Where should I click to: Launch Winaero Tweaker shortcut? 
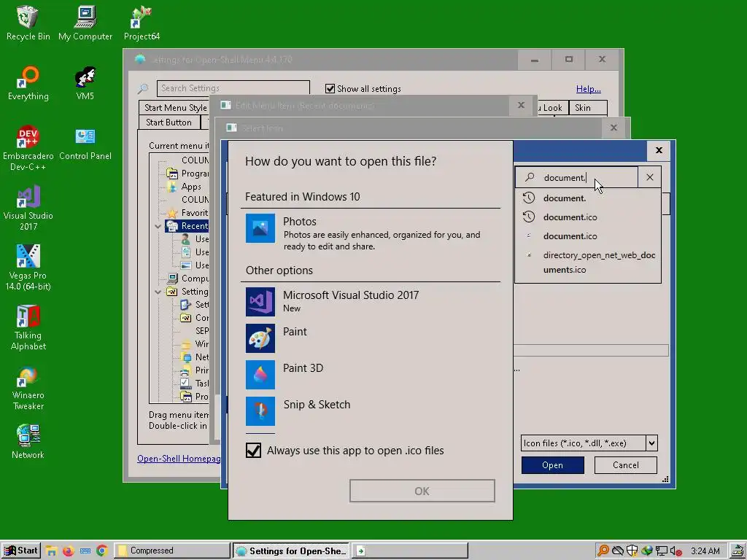28,388
